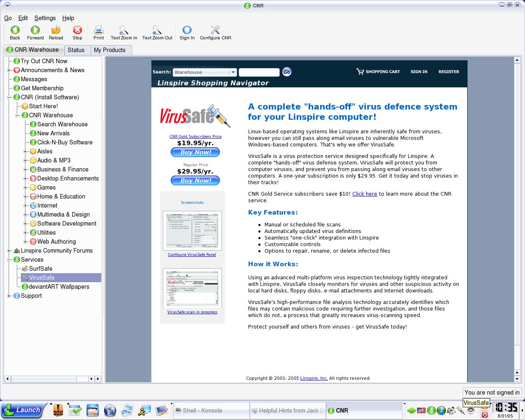Open the Search Warehouse dropdown
Viewport: 525px width, 420px height.
[205, 72]
